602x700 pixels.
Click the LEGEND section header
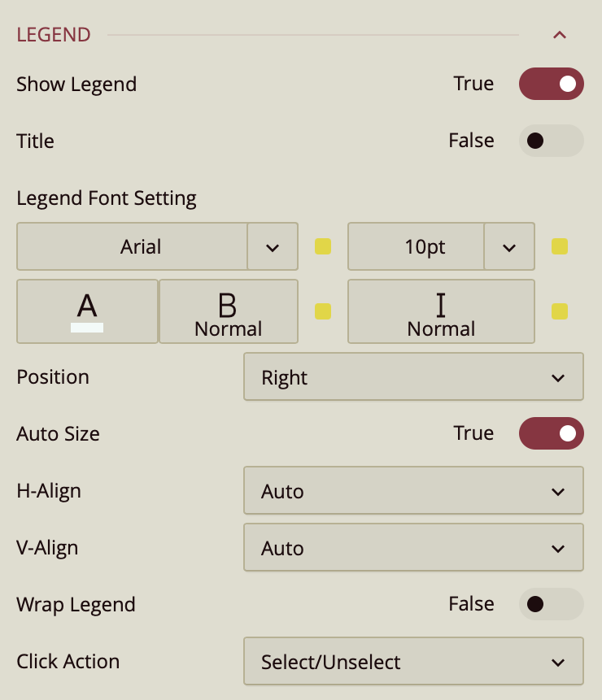(x=54, y=35)
